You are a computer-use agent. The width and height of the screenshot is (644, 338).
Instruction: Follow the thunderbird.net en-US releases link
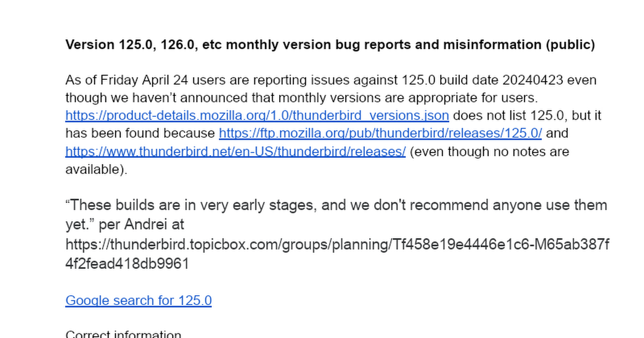pos(235,151)
